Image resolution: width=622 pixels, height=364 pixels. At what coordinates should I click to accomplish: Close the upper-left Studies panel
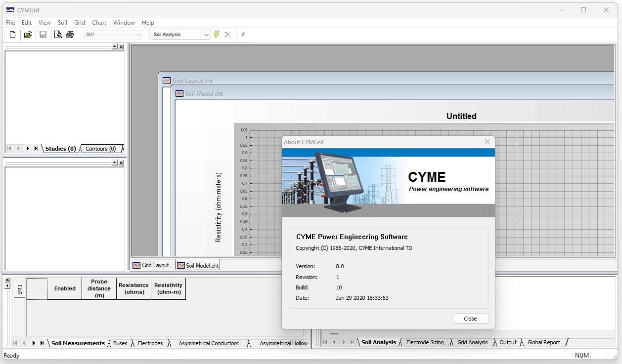[121, 46]
